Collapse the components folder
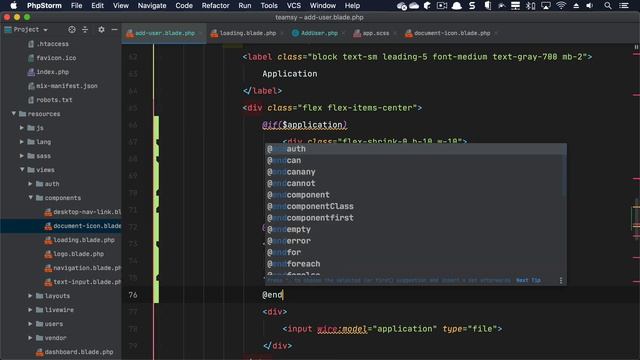 30,198
